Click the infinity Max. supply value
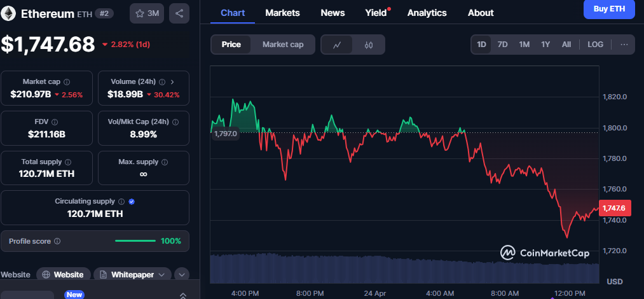644x299 pixels. click(x=143, y=174)
